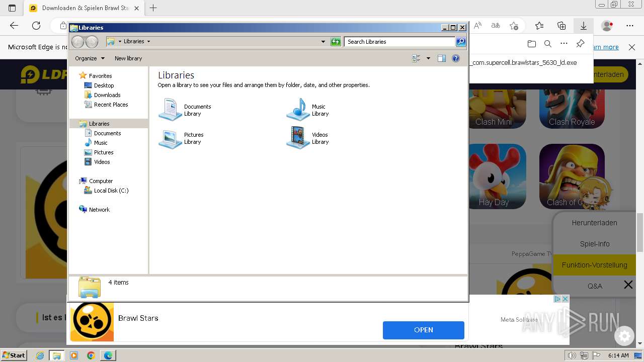The image size is (644, 362).
Task: Close the floating side menu with X
Action: (x=628, y=285)
